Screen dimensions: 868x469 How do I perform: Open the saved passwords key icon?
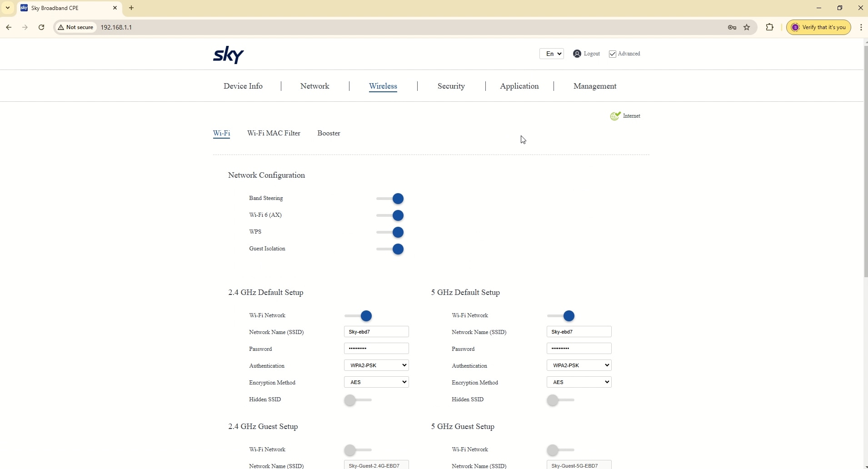click(732, 27)
